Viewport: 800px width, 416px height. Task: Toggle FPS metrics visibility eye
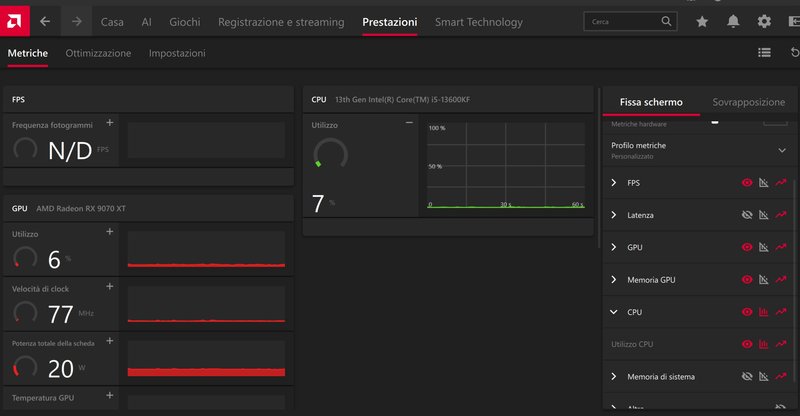(747, 183)
